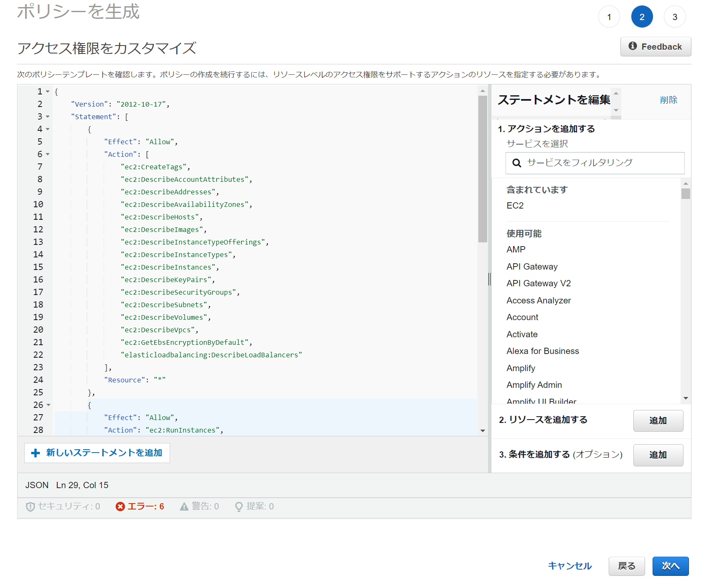The image size is (709, 588).
Task: Click the "ec2:DescribeInstances" code line
Action: click(170, 267)
